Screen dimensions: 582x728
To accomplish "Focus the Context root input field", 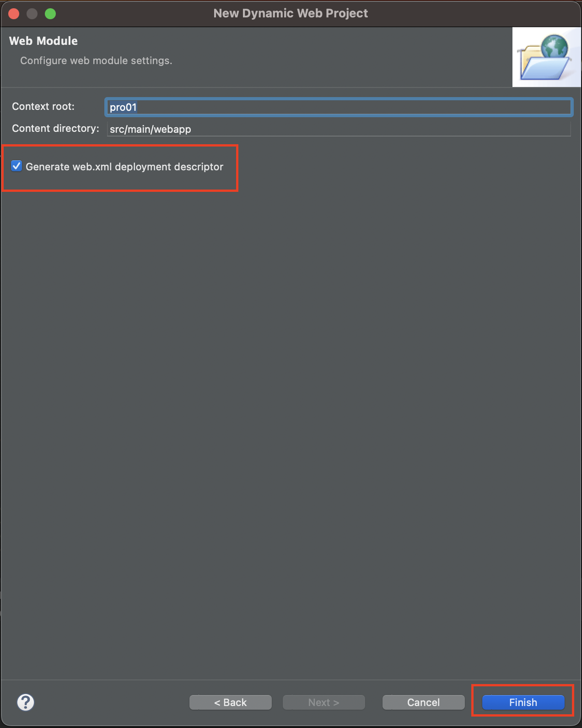I will coord(339,107).
